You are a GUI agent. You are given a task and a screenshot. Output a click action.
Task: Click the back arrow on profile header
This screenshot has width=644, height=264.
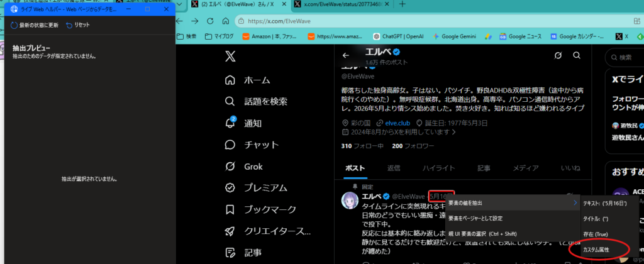pos(346,55)
